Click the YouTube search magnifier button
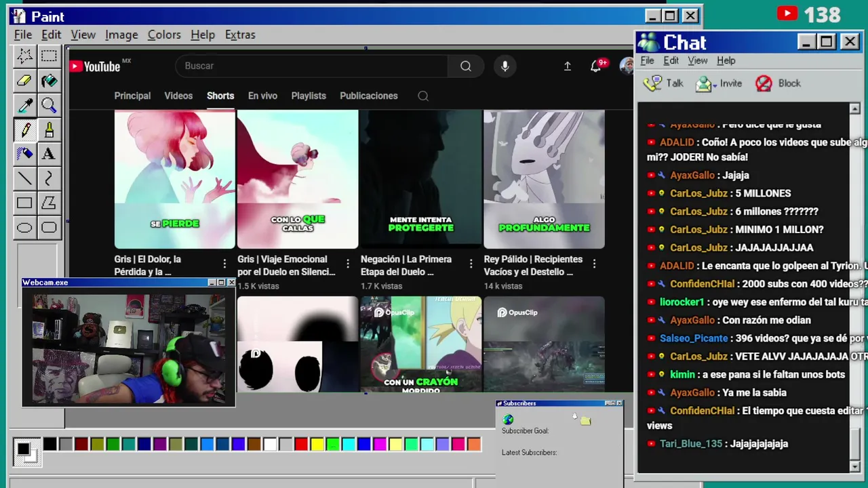This screenshot has width=868, height=488. [x=466, y=66]
